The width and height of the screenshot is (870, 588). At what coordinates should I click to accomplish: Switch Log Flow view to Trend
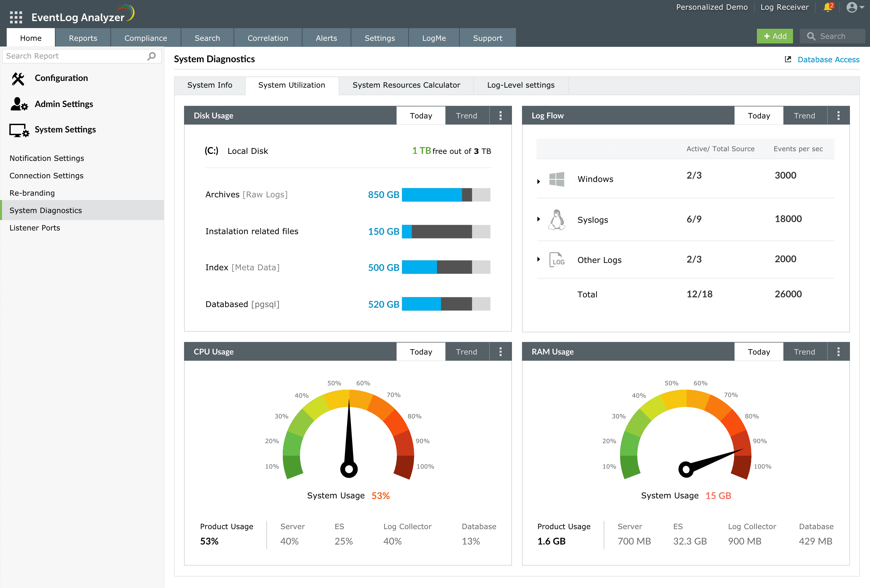click(x=804, y=116)
